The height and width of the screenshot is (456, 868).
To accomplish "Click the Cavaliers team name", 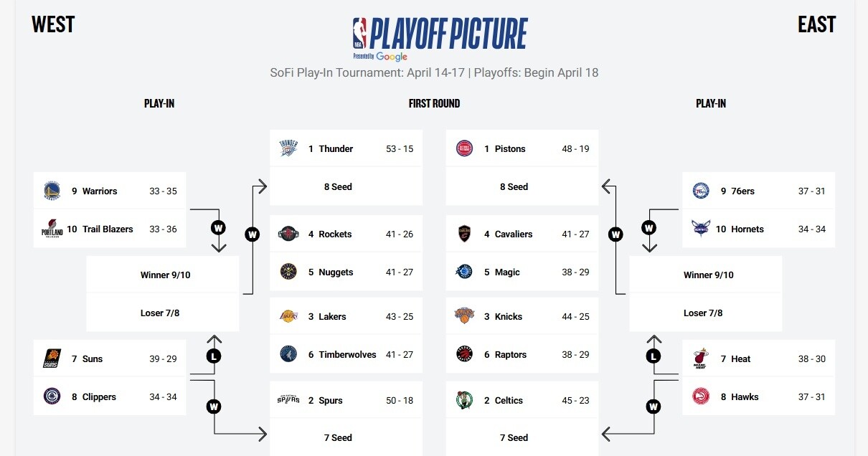I will click(514, 234).
